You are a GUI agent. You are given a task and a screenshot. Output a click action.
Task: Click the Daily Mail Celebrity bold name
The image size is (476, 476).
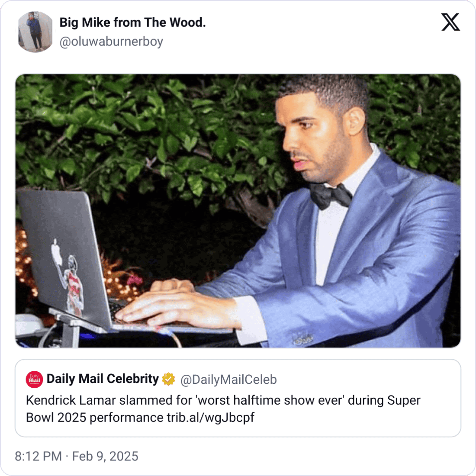(x=103, y=379)
